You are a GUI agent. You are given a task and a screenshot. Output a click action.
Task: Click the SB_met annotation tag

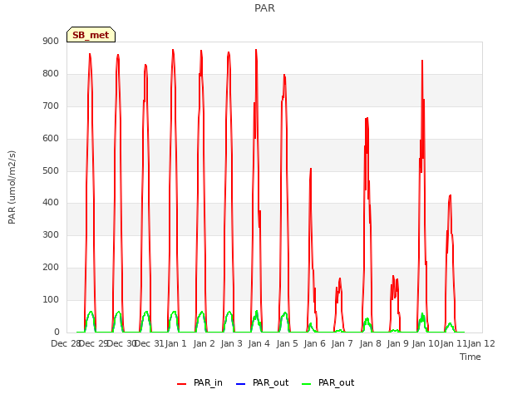pos(91,35)
